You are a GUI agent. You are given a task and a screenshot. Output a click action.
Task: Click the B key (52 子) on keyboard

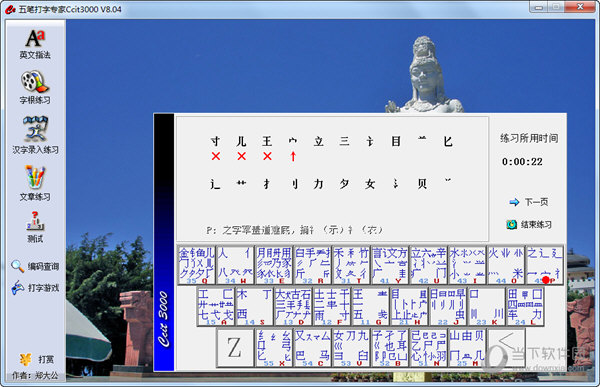click(390, 348)
